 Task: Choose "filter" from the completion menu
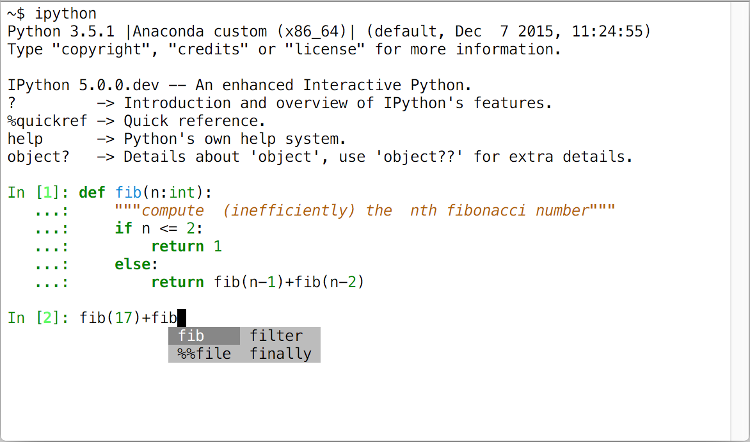(276, 336)
